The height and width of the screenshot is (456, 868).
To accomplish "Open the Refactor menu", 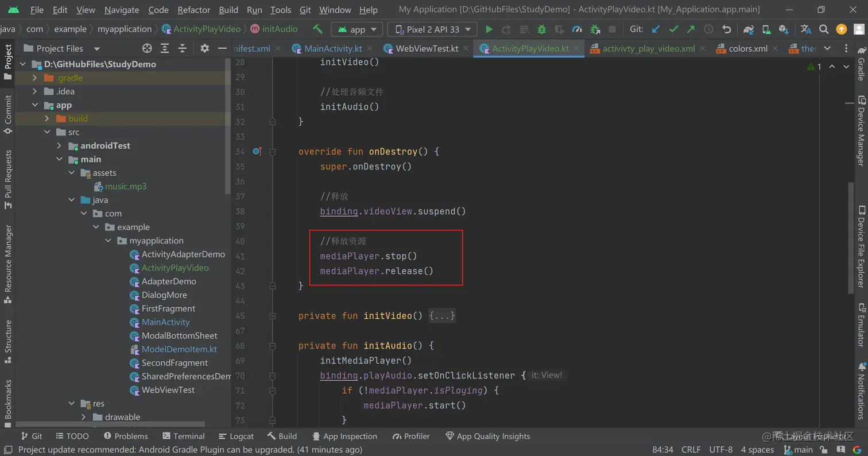I will click(193, 10).
